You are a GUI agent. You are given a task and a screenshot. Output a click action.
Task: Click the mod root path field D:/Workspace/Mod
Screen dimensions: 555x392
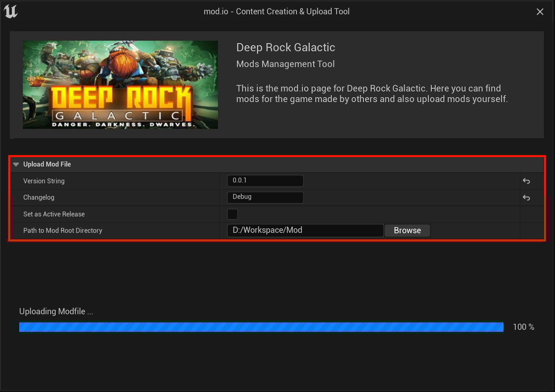pyautogui.click(x=305, y=230)
